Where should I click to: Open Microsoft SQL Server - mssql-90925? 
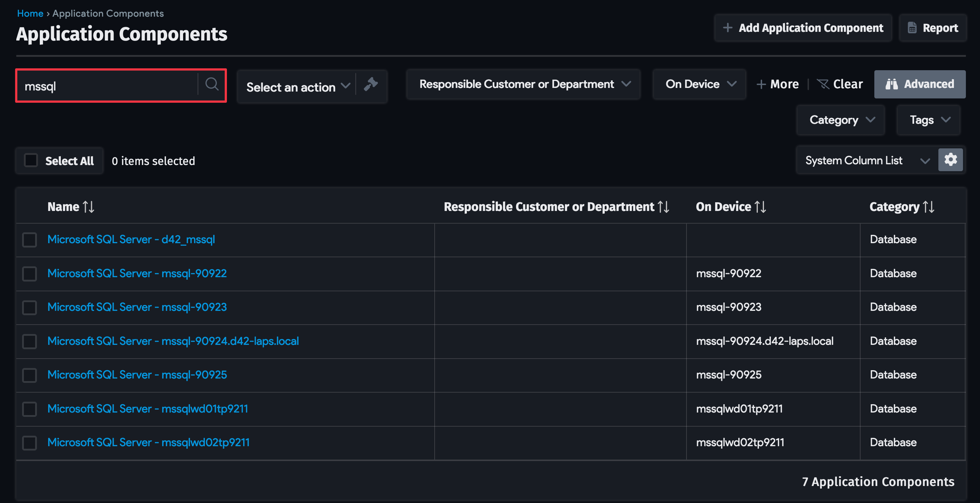tap(137, 375)
